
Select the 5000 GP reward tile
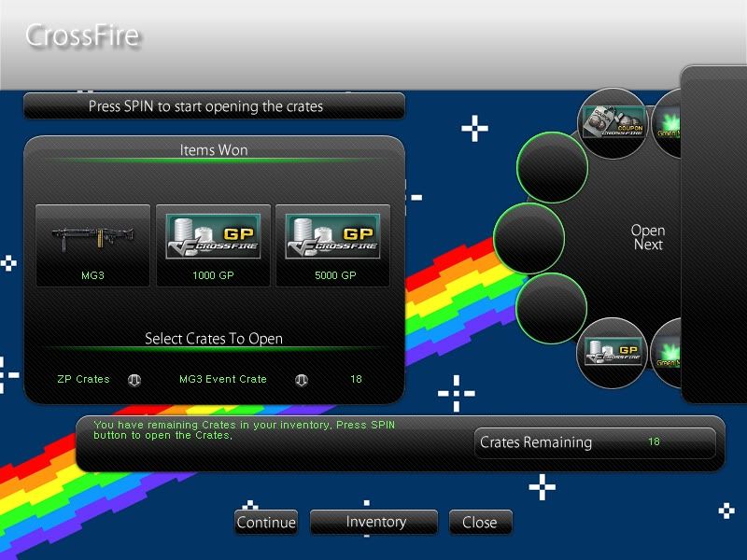332,245
